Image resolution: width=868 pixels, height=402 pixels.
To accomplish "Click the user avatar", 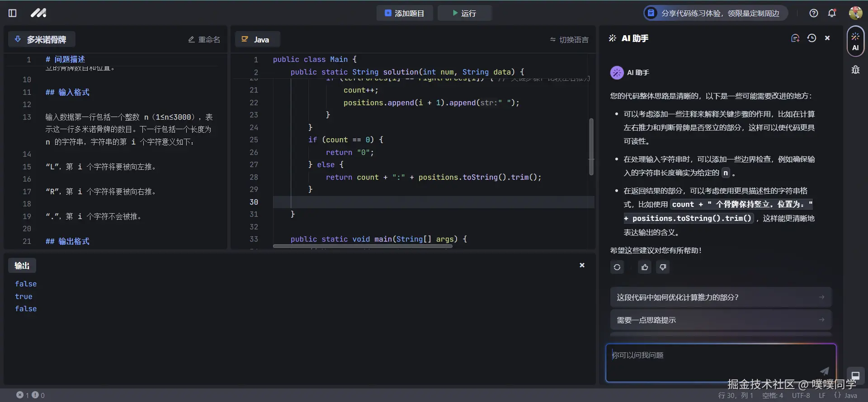I will [x=855, y=13].
